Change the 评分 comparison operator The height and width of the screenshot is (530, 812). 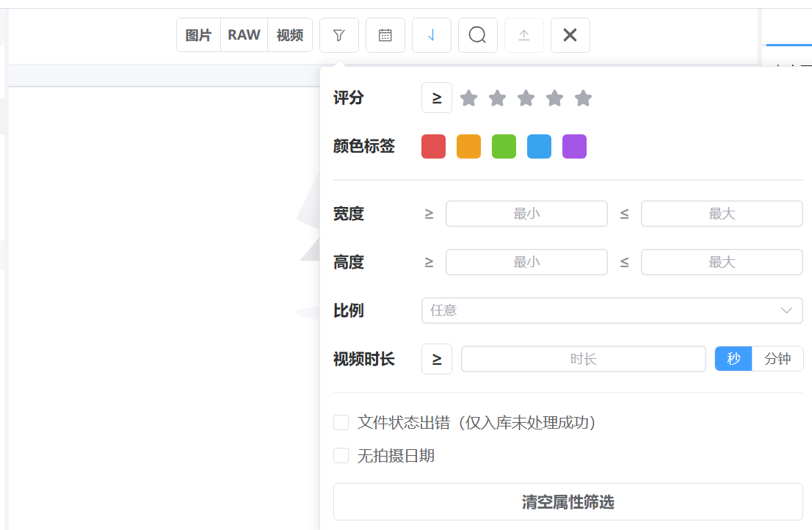pos(437,98)
